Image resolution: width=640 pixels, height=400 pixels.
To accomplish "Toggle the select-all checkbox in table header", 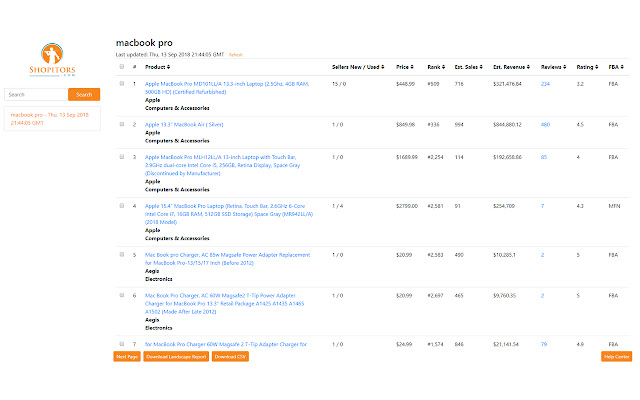I will click(122, 67).
